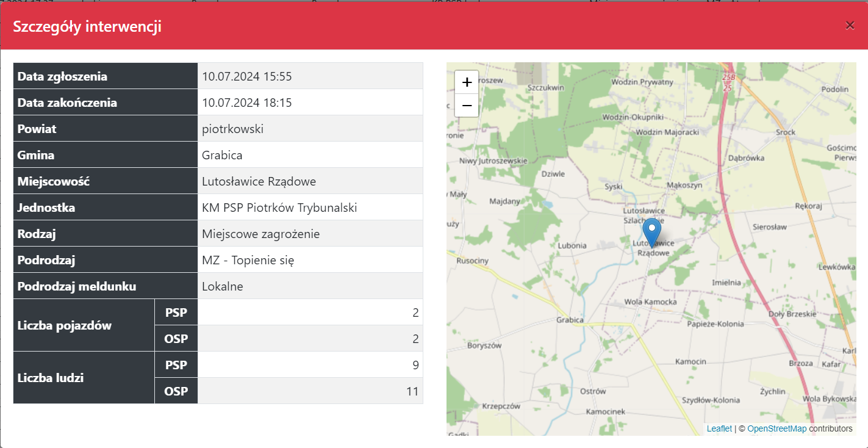This screenshot has height=448, width=868.
Task: Click the powiat value piotrkowski
Action: 233,129
